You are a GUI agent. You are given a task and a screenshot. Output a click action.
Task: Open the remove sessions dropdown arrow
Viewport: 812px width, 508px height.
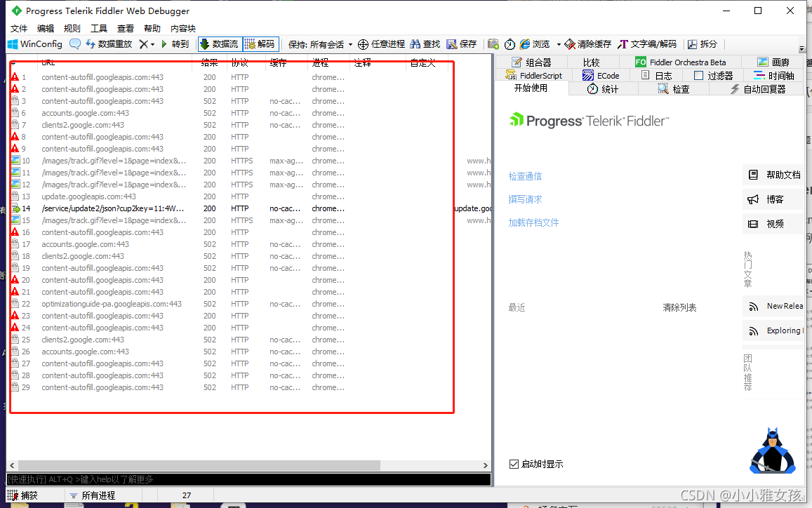(x=153, y=44)
